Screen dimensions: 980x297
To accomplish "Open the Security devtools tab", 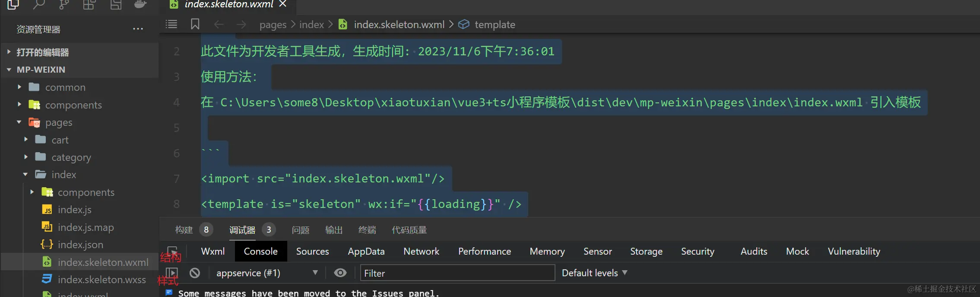I will click(x=698, y=252).
